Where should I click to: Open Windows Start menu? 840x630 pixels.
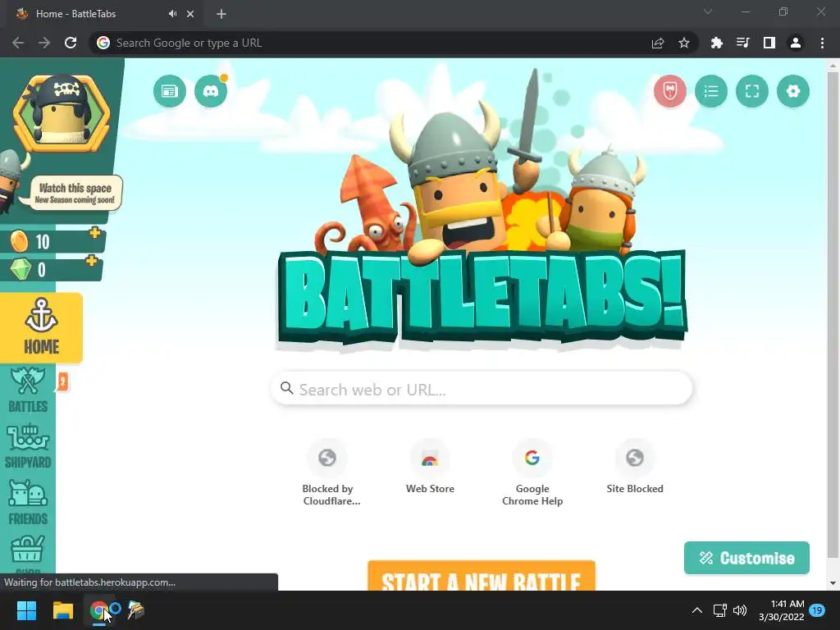26,610
